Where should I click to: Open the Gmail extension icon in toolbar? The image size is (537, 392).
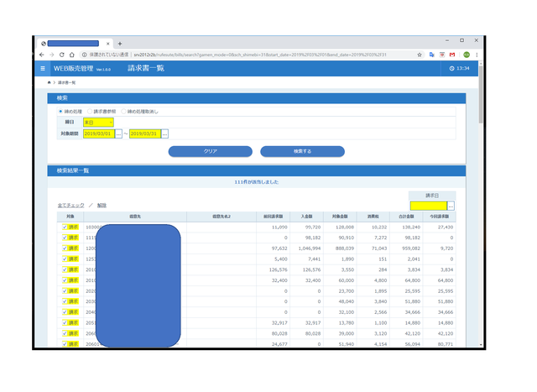(x=452, y=55)
